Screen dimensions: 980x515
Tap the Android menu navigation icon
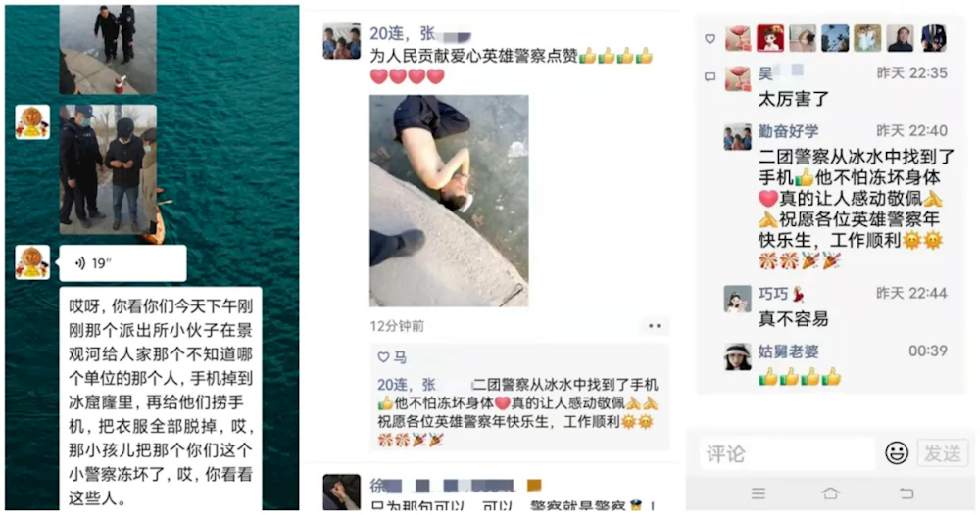point(759,493)
